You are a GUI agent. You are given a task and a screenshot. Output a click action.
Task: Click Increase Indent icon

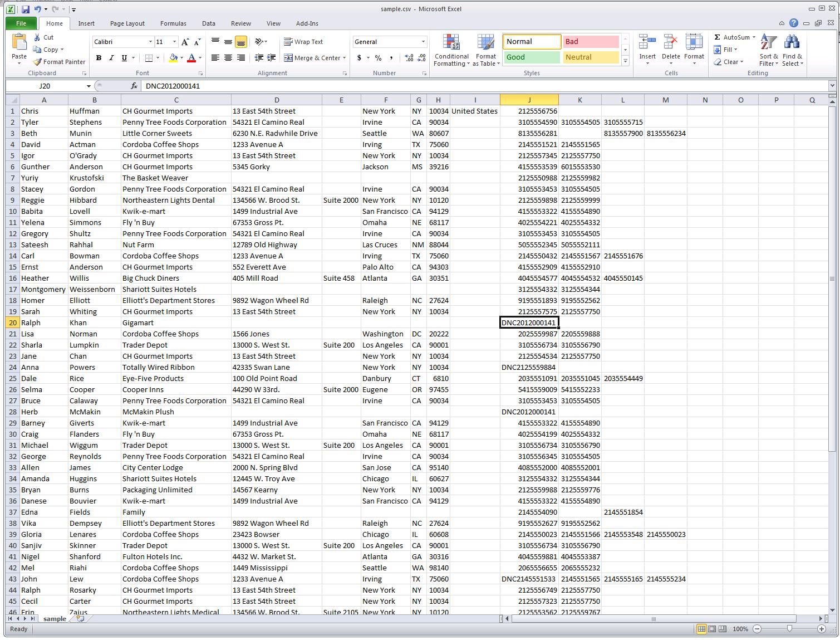point(272,58)
